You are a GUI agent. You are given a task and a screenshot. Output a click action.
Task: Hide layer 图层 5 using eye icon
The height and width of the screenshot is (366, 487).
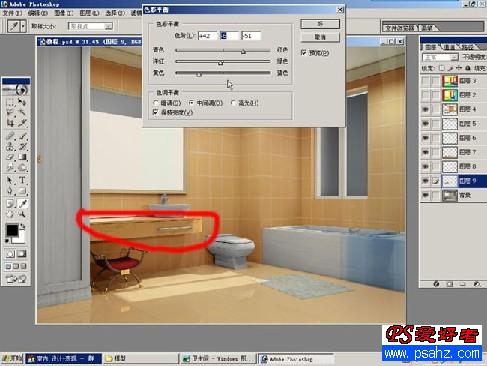[426, 124]
